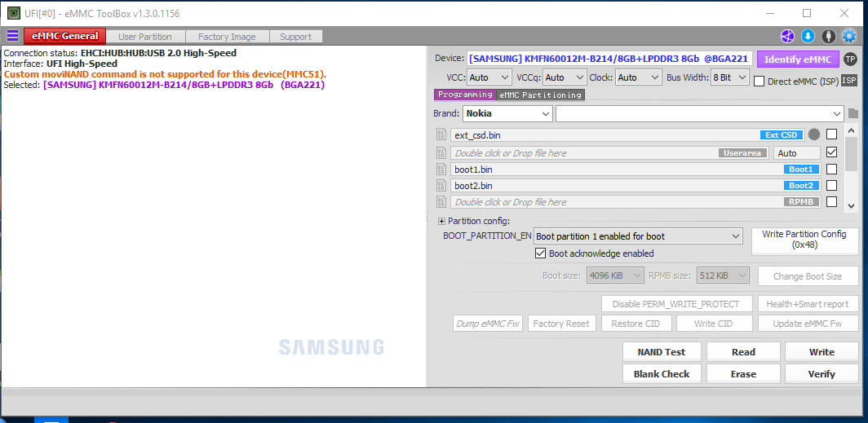Open the BOOT_PARTITION_EN dropdown
Viewport: 868px width, 423px height.
[638, 236]
